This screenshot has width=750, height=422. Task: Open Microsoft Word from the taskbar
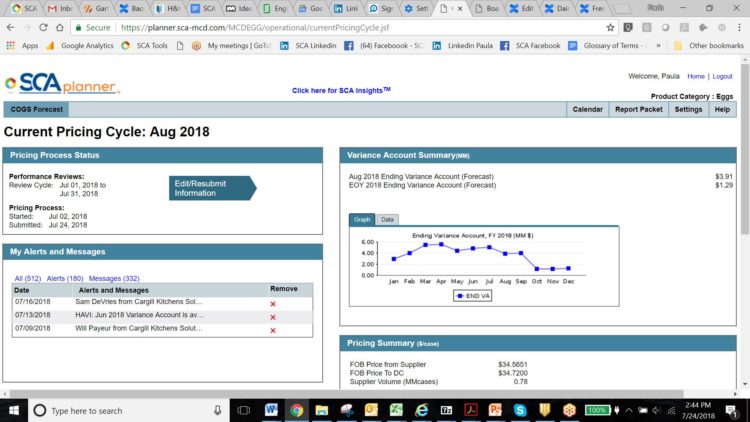point(272,410)
